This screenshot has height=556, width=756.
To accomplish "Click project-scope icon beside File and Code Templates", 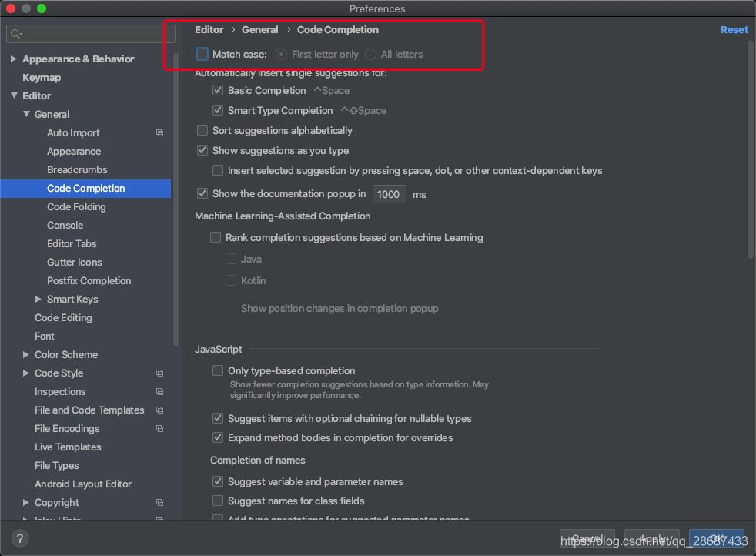I will click(159, 410).
